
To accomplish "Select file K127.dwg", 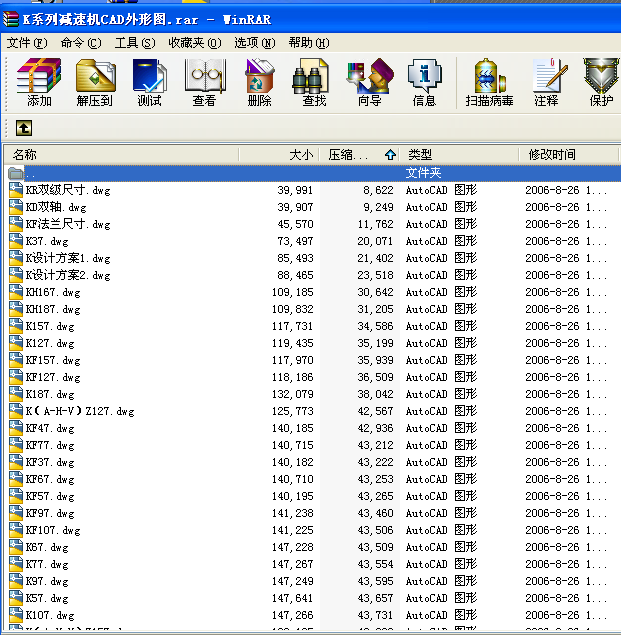I will click(x=50, y=343).
